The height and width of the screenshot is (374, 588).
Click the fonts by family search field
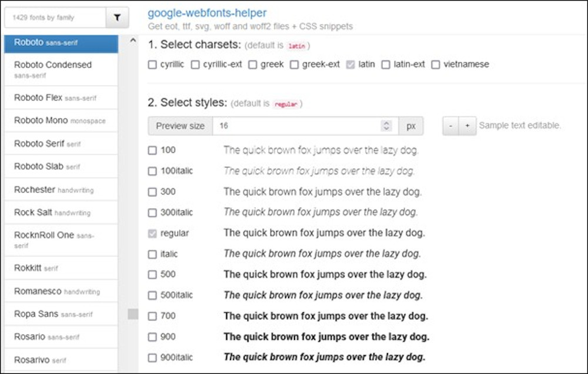pos(55,18)
